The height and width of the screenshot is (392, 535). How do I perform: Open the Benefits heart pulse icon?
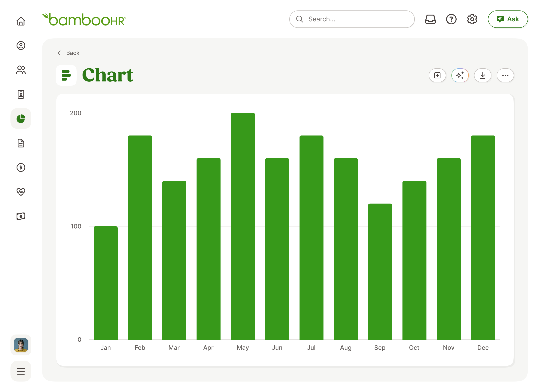point(21,192)
